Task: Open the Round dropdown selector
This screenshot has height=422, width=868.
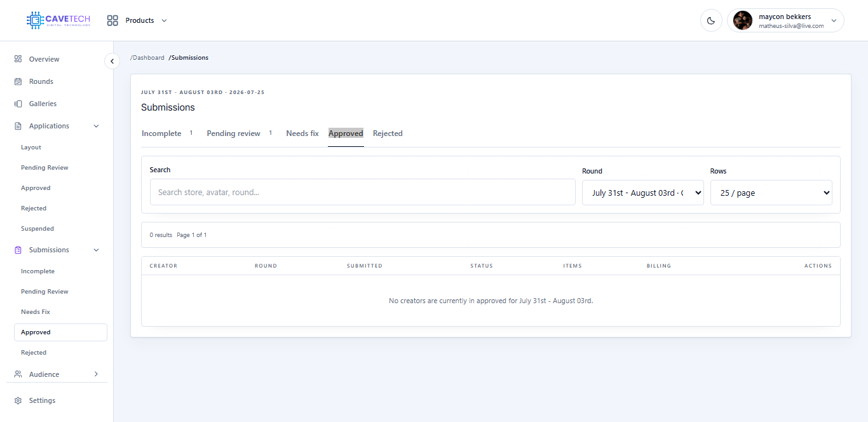Action: [x=642, y=193]
